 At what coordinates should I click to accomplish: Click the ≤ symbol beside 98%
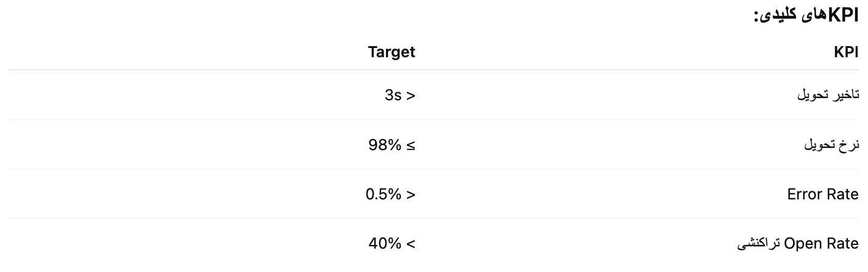coord(411,145)
